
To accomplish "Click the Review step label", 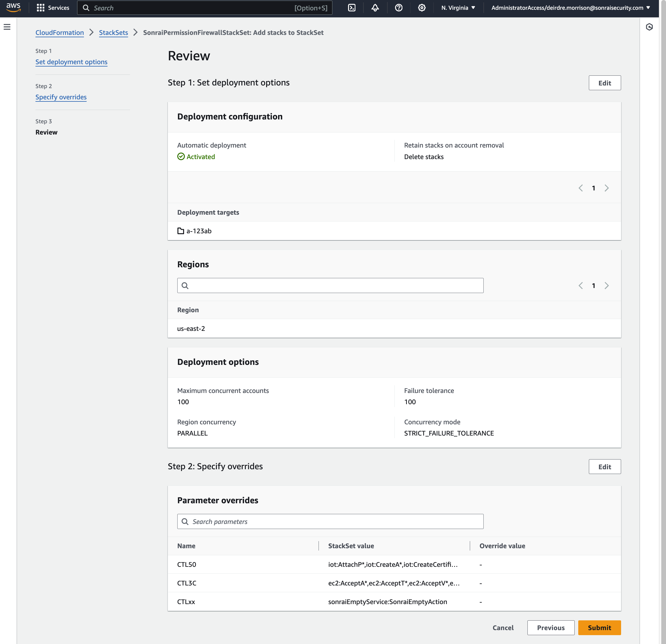I will (x=46, y=132).
